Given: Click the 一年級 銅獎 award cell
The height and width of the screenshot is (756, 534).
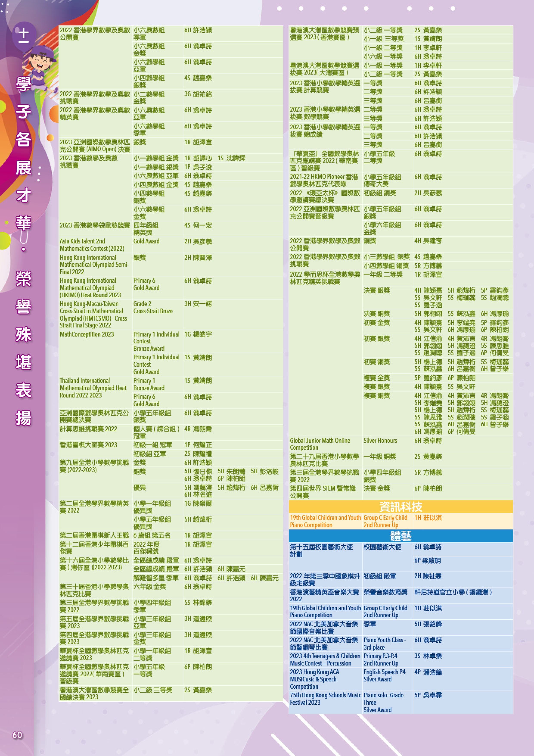Looking at the screenshot, I should click(380, 457).
